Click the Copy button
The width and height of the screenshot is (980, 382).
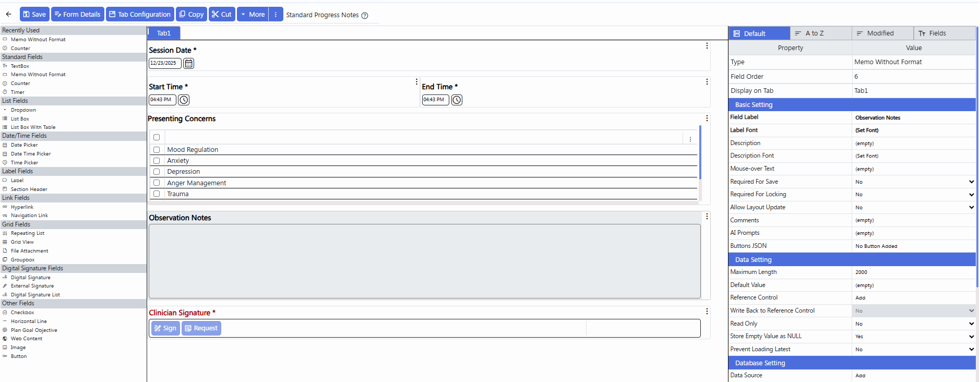tap(192, 14)
